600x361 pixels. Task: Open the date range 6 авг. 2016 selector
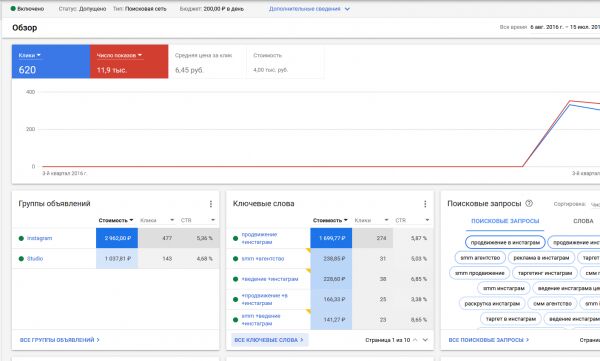tap(565, 27)
